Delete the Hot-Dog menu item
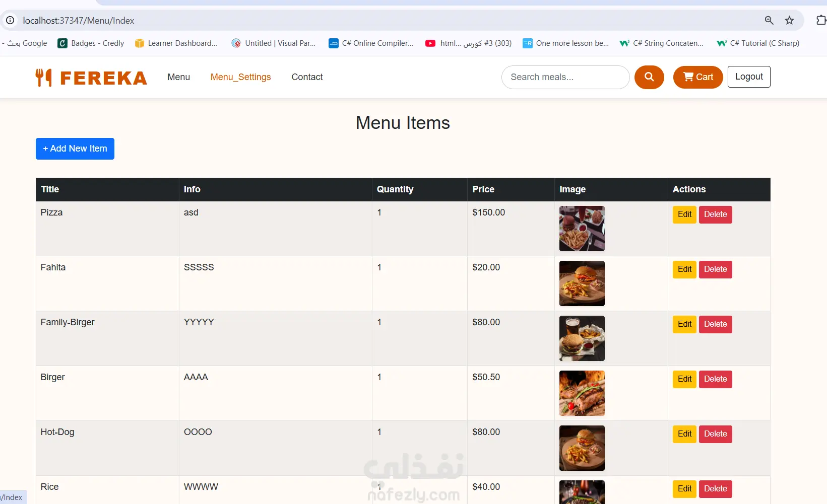Viewport: 827px width, 504px height. [716, 434]
